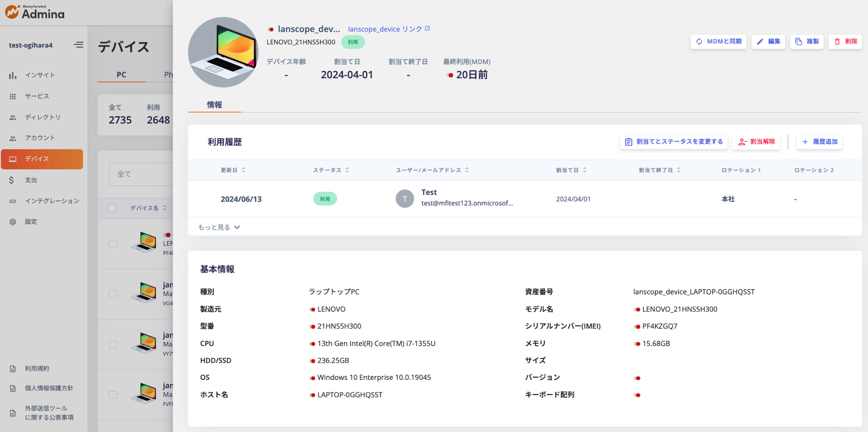The height and width of the screenshot is (432, 868).
Task: Click the MDMと同期 button
Action: click(x=718, y=42)
